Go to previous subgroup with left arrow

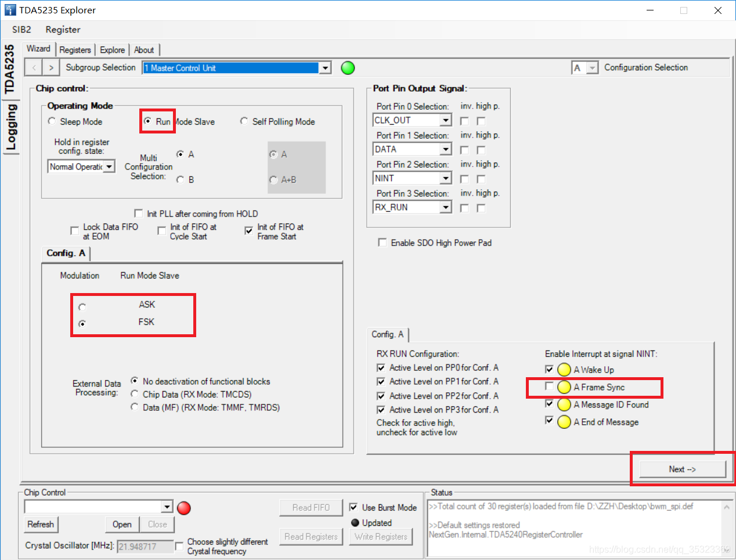click(x=34, y=68)
